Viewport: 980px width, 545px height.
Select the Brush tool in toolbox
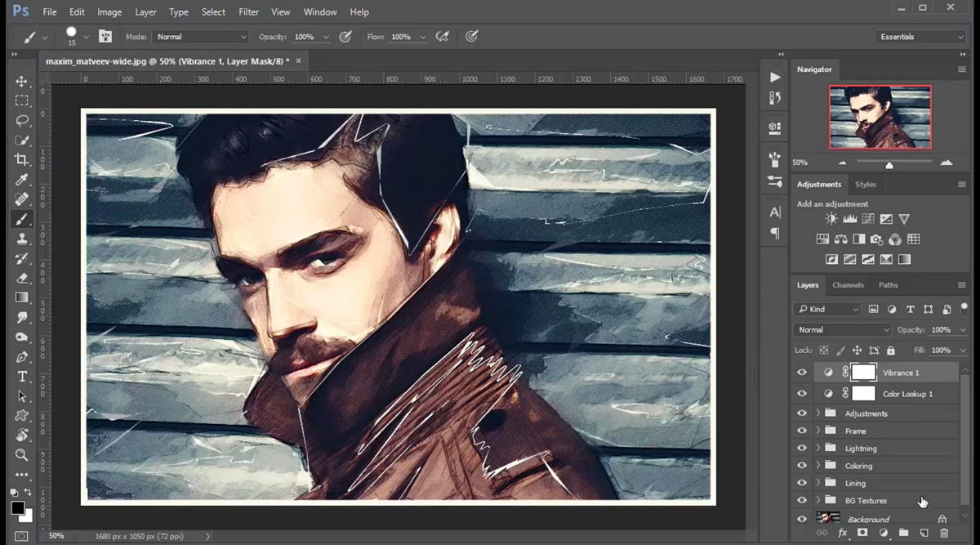pos(22,219)
